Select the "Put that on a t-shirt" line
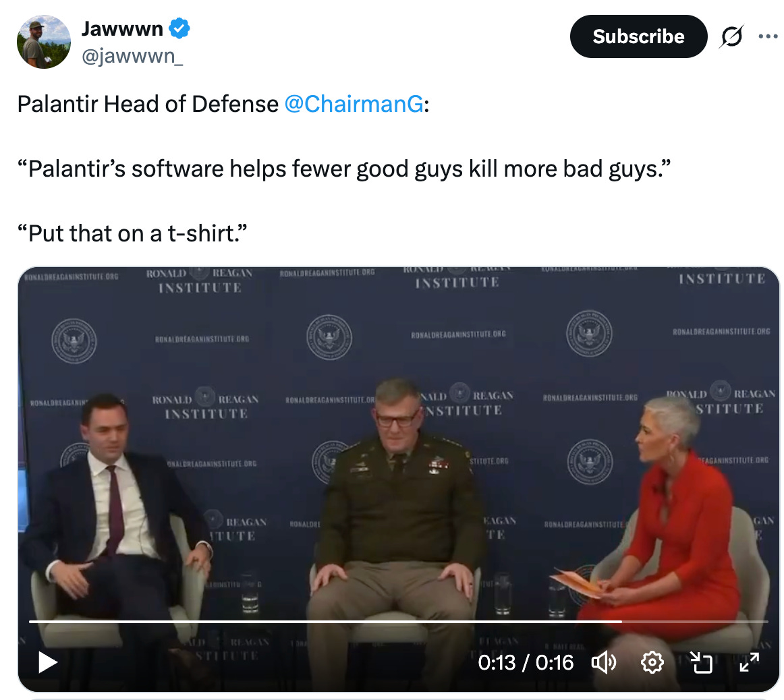The width and height of the screenshot is (784, 700). pos(132,233)
